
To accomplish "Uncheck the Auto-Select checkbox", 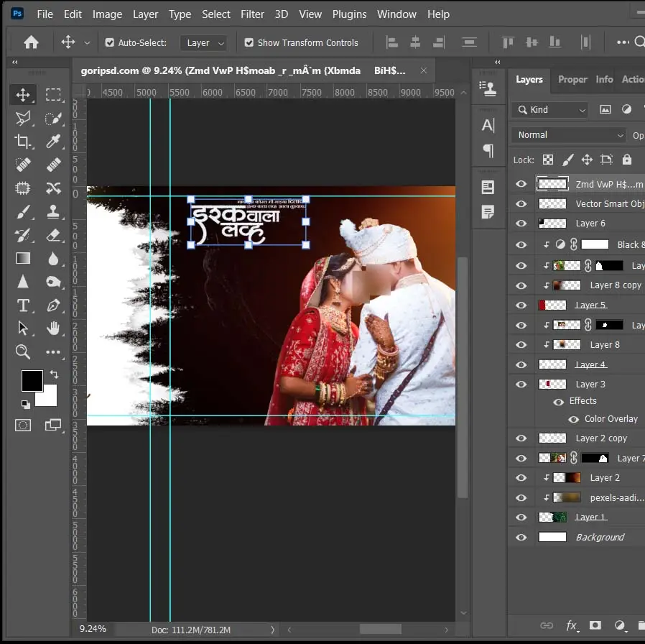I will pyautogui.click(x=110, y=42).
